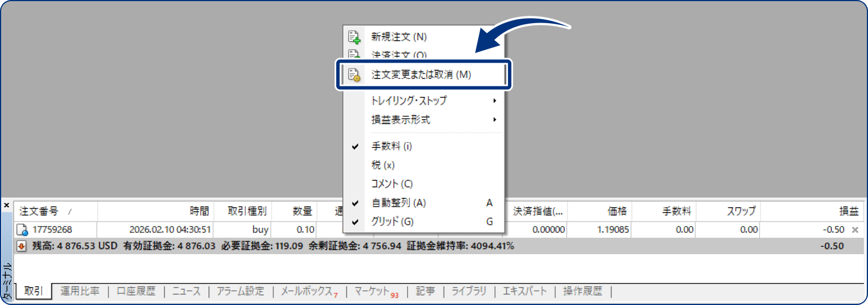This screenshot has height=305, width=868.
Task: Enable the 税 (x) column option
Action: click(424, 165)
